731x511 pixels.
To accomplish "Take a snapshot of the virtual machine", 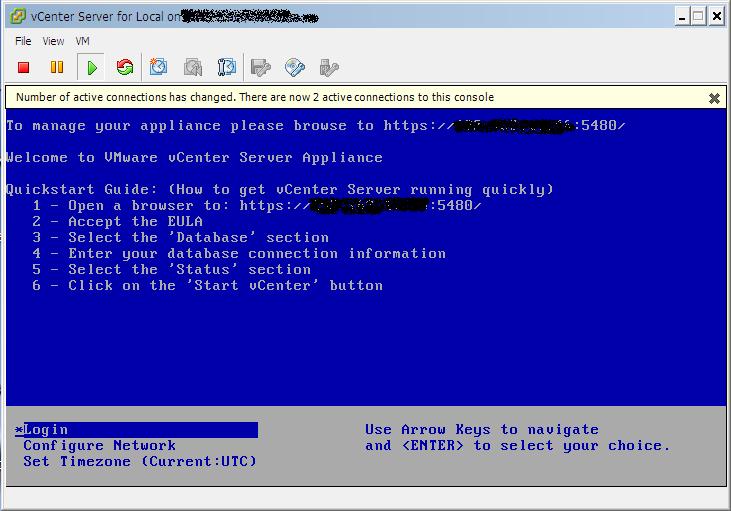I will tap(159, 67).
